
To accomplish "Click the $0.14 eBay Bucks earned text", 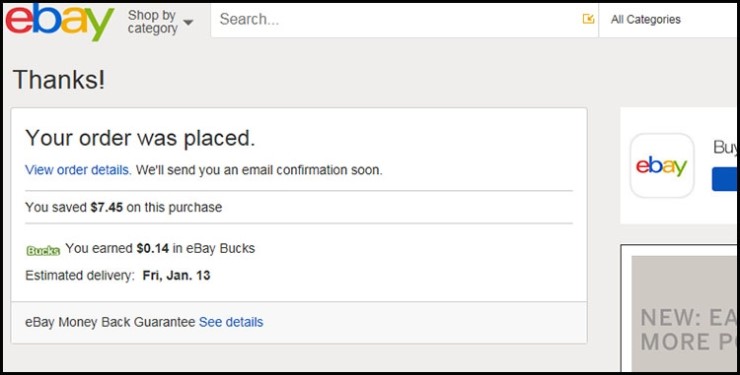I will tap(152, 249).
